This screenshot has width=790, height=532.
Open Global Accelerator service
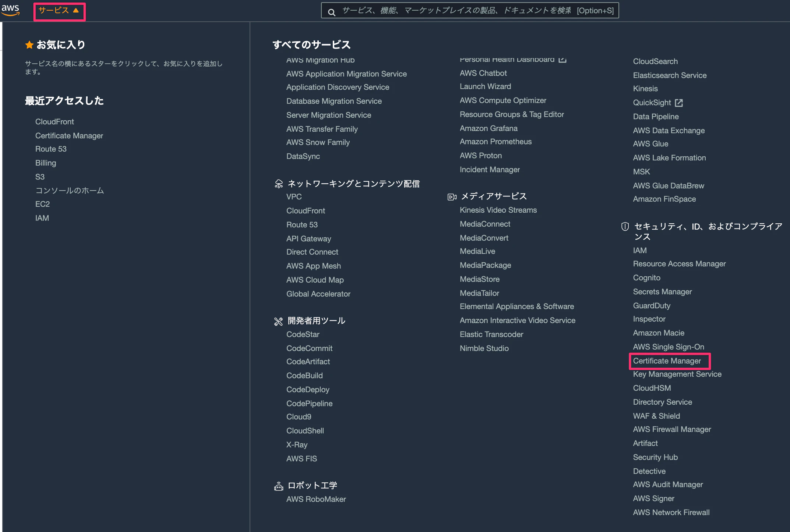318,294
